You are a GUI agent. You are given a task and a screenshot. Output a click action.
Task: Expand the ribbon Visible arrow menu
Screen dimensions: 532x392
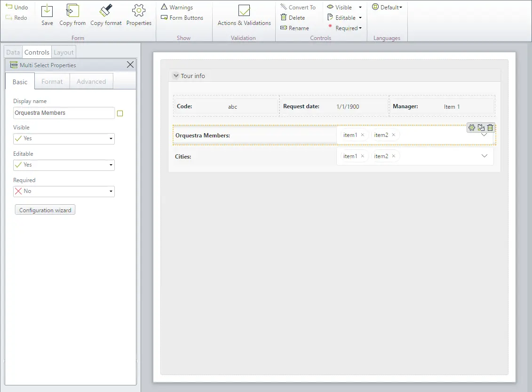coord(360,7)
